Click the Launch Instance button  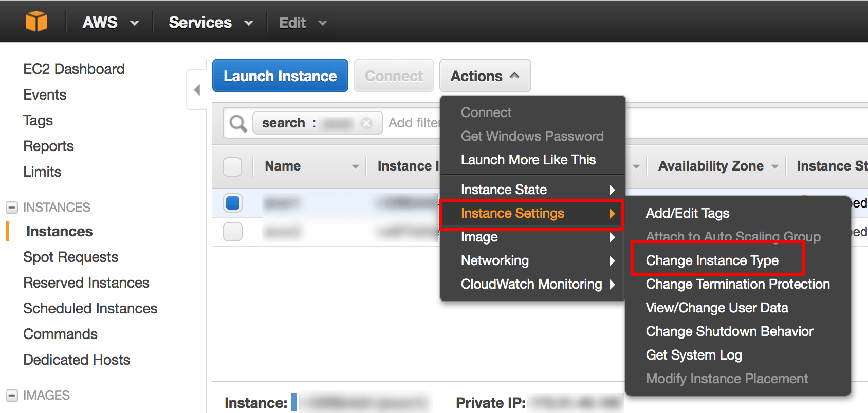click(x=280, y=76)
